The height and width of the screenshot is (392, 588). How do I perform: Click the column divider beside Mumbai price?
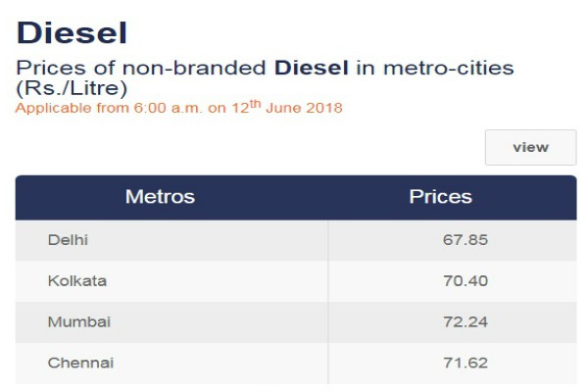[x=327, y=321]
